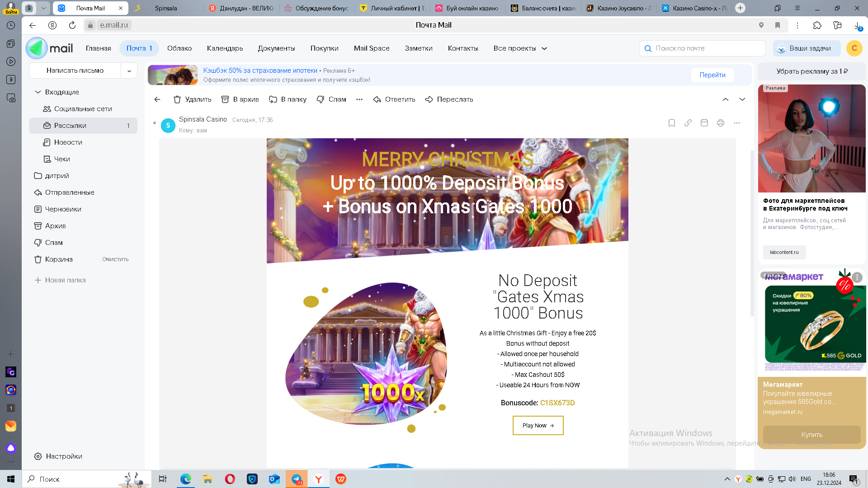Open the Все проекты dropdown
Viewport: 868px width, 488px height.
520,48
